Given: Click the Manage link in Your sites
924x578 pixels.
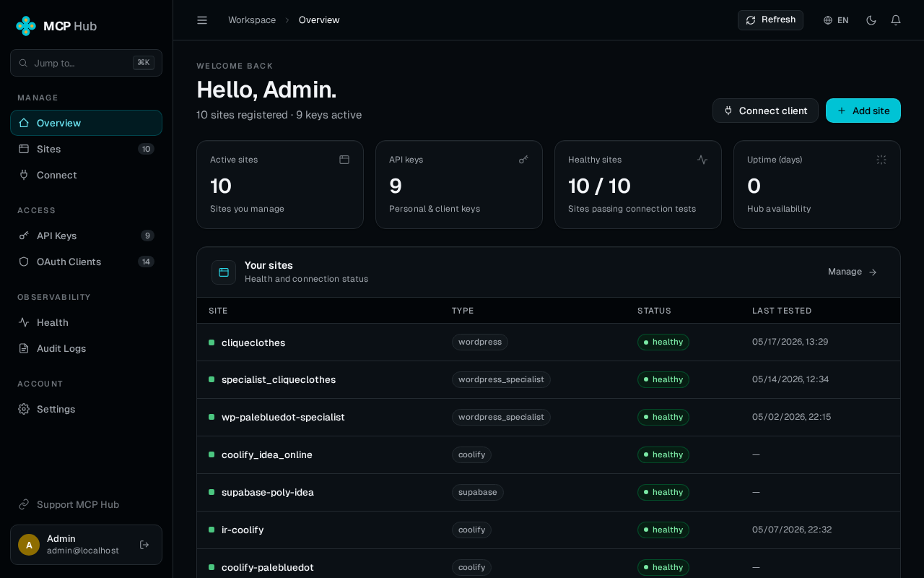Looking at the screenshot, I should click(x=853, y=272).
